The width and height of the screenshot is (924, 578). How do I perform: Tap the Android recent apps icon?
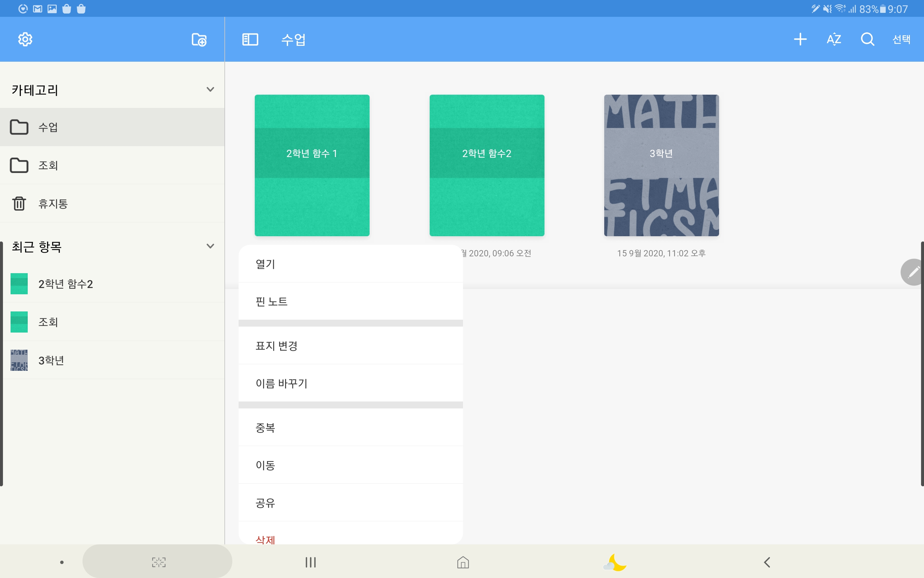point(311,562)
